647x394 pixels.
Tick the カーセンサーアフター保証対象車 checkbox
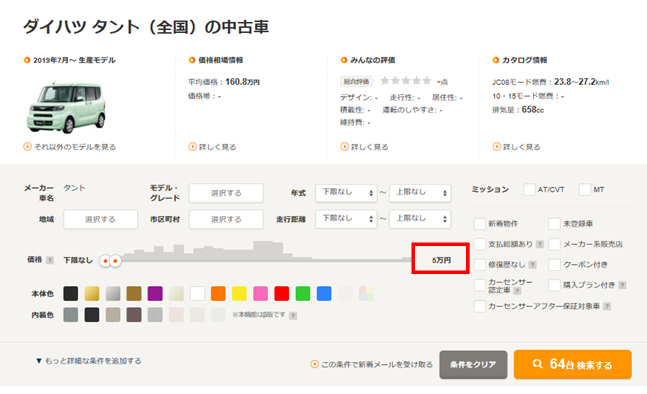click(480, 306)
